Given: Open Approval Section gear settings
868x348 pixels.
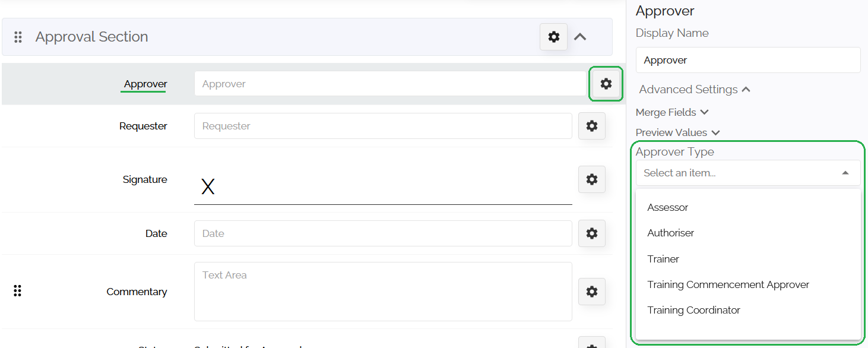Looking at the screenshot, I should (553, 37).
